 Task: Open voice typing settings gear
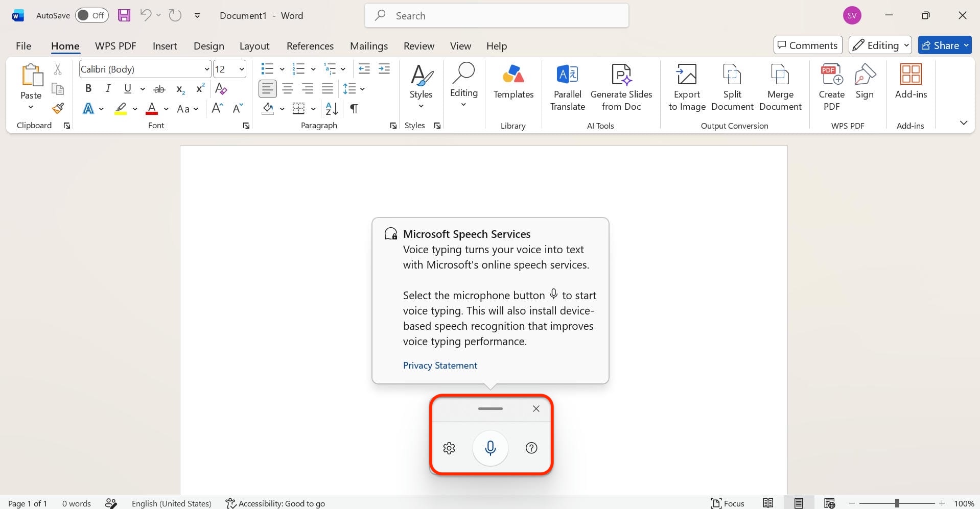click(449, 448)
